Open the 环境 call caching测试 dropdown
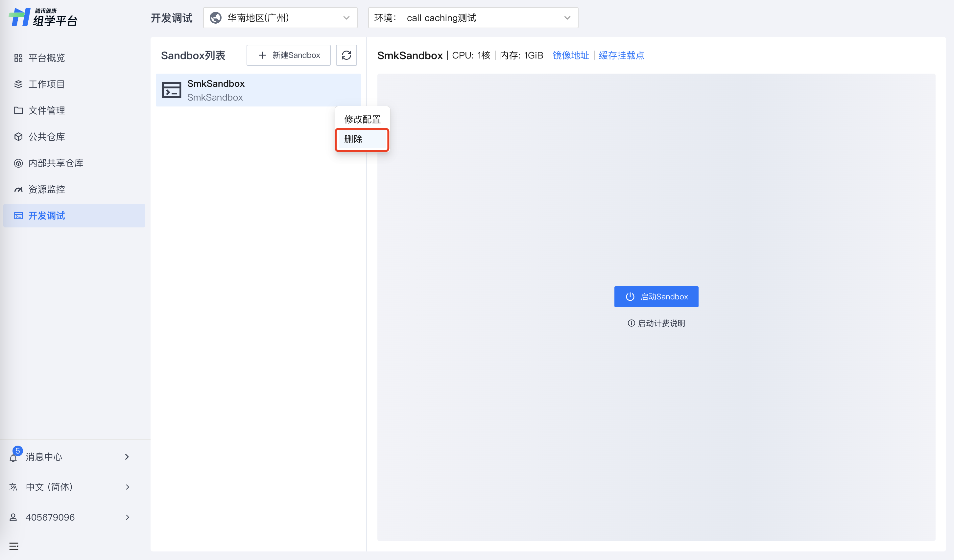This screenshot has height=560, width=954. click(x=473, y=18)
